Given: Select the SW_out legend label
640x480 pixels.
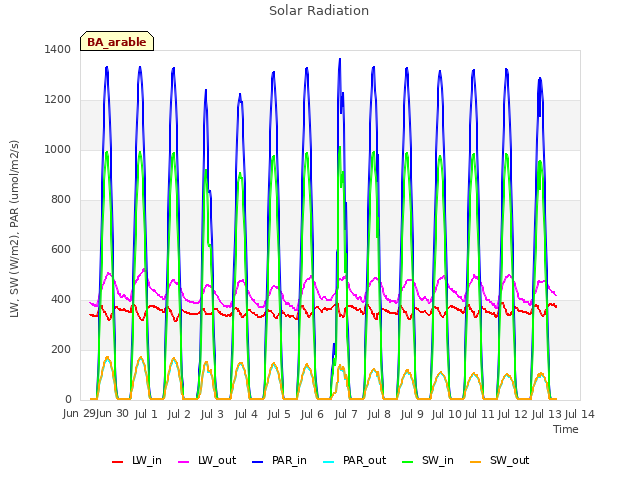Looking at the screenshot, I should [509, 460].
